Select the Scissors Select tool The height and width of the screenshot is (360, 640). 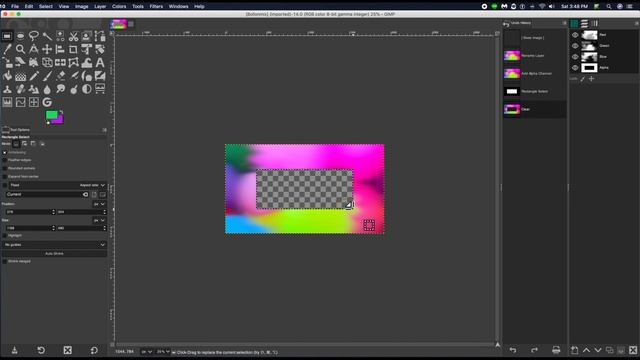coord(73,36)
